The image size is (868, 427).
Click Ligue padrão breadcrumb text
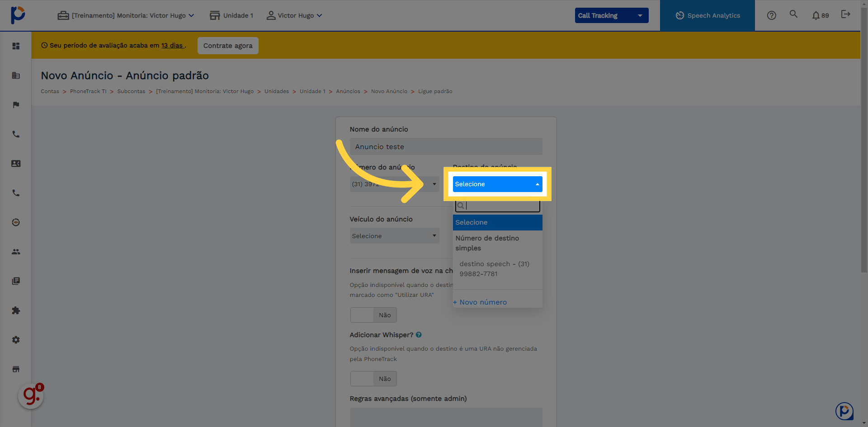[435, 91]
